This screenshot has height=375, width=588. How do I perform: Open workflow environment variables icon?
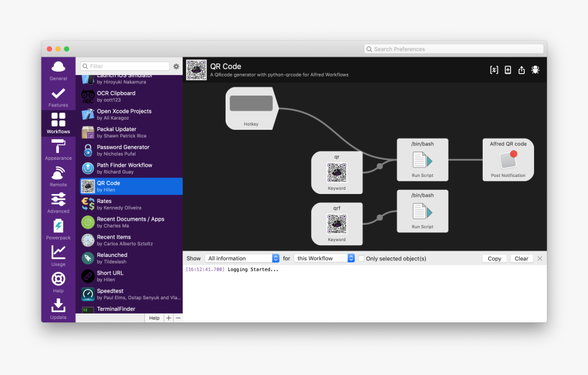494,70
